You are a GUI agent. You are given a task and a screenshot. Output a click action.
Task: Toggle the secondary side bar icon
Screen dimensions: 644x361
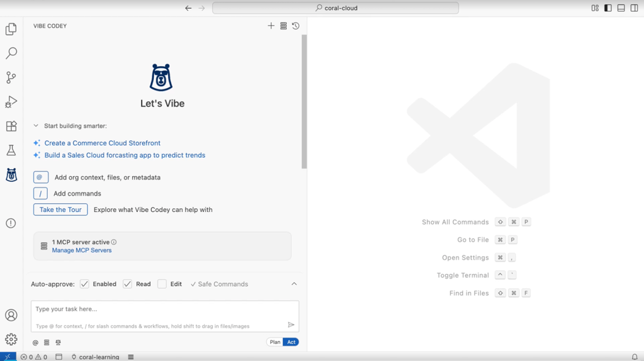pos(635,8)
